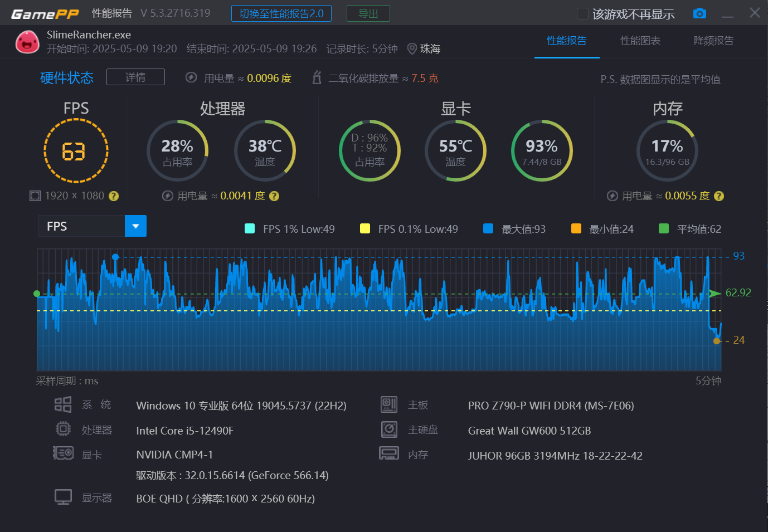
Task: Click the help icon next to 0.0055 度
Action: [x=719, y=196]
